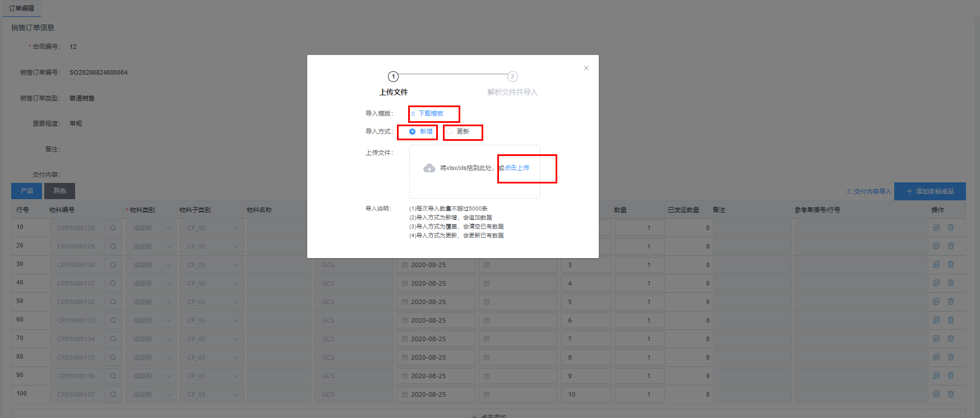Click the 下载模板 download template link
Screen dimensions: 980x418
[x=430, y=113]
